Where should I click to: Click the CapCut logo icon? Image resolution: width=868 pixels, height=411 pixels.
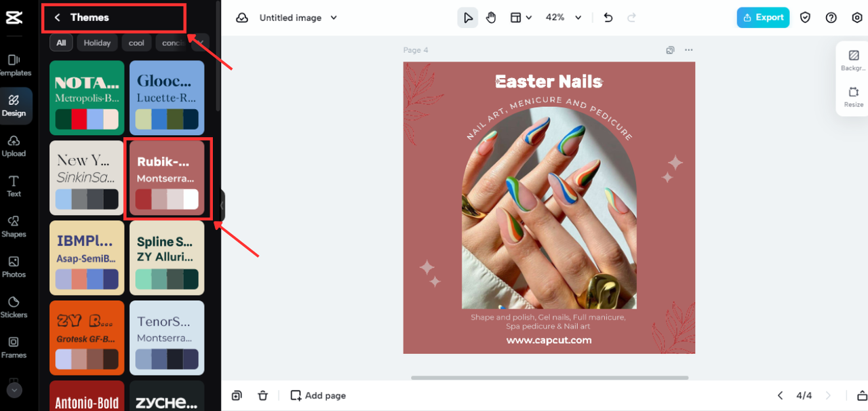14,18
